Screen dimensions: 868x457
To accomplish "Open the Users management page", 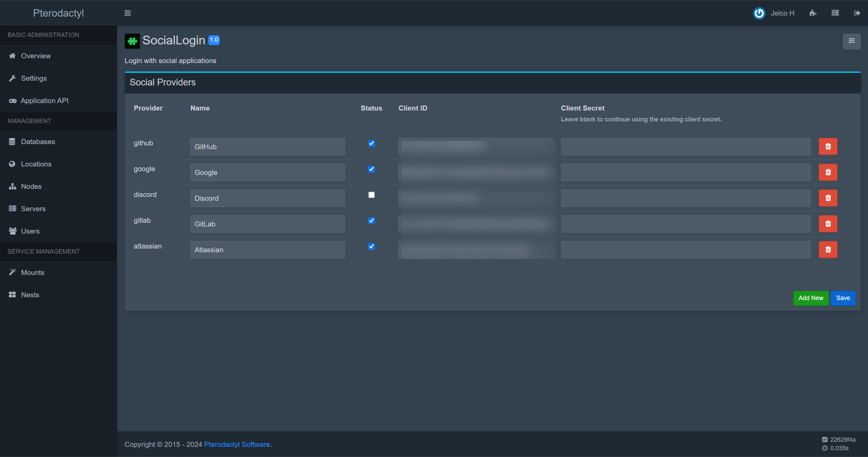I will pos(30,231).
